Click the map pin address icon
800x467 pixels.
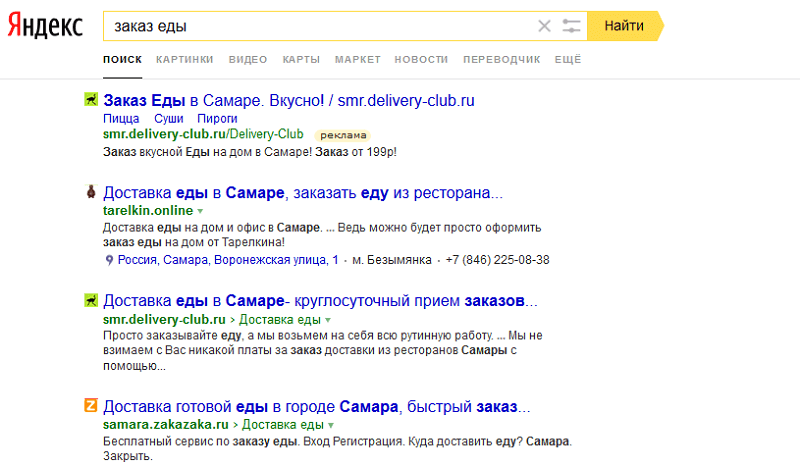pyautogui.click(x=110, y=260)
